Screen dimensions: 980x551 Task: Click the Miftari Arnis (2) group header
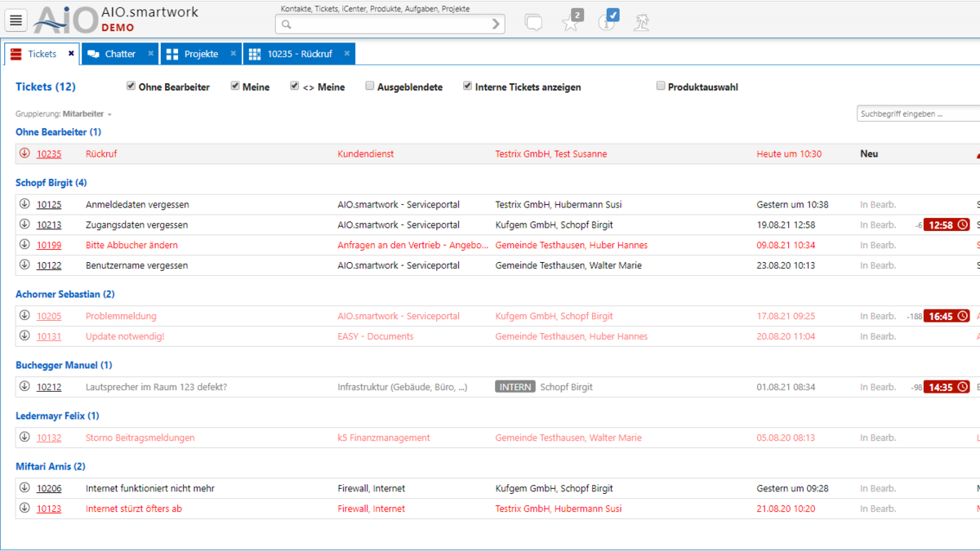click(50, 466)
